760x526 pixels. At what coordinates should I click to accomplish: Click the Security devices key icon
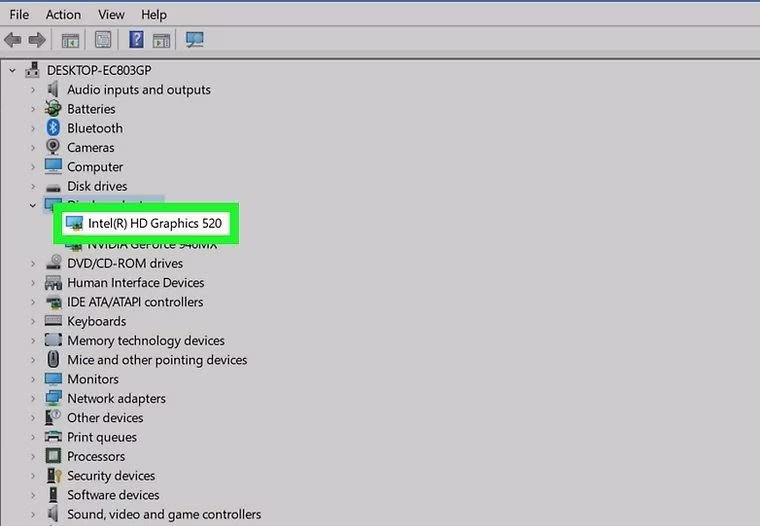click(x=54, y=475)
